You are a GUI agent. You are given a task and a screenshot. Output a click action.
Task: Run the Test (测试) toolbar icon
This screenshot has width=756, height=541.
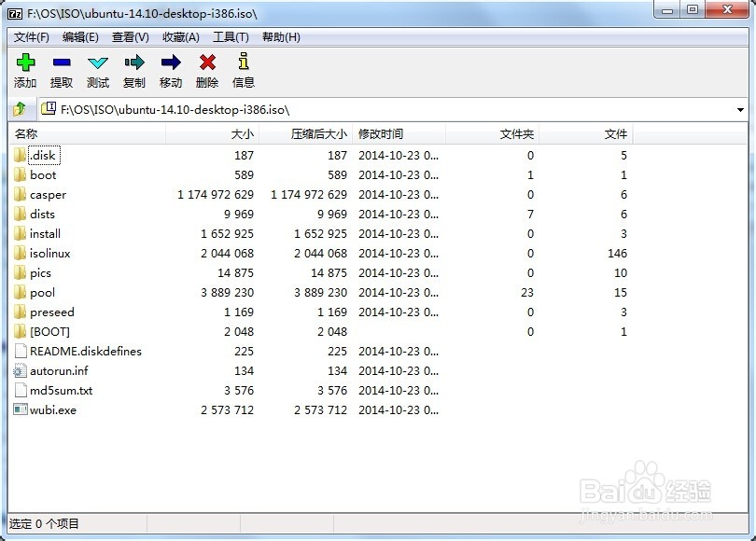(98, 62)
